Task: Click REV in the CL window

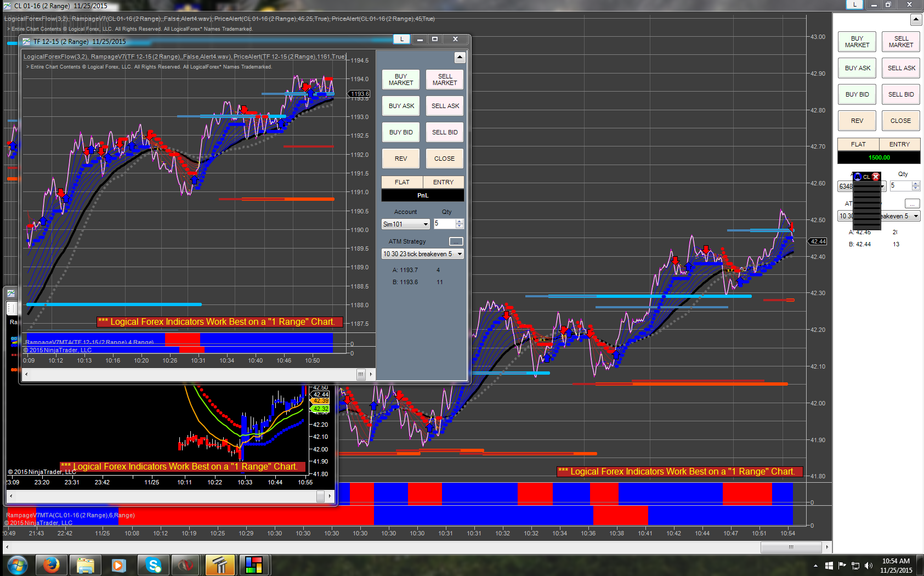Action: pos(857,121)
